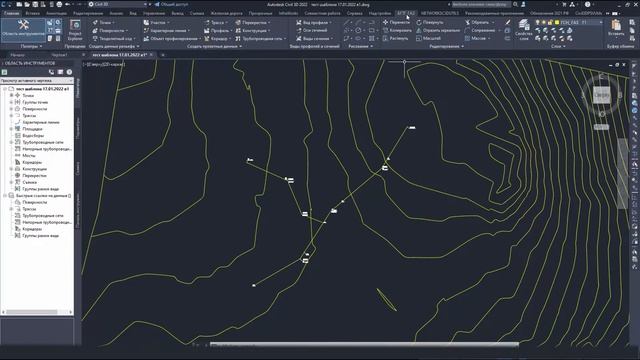Open the workspace selector Civil 3D

[118, 4]
